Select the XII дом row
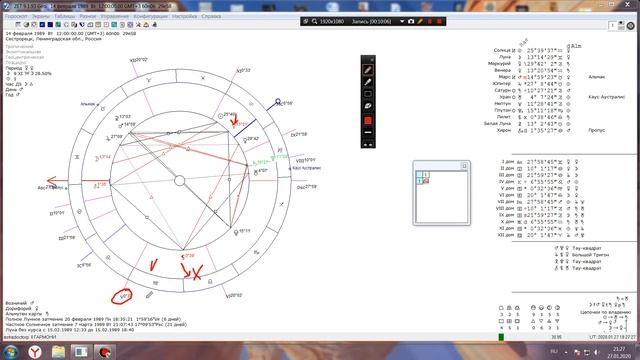Viewport: 640px width, 360px height. [541, 235]
